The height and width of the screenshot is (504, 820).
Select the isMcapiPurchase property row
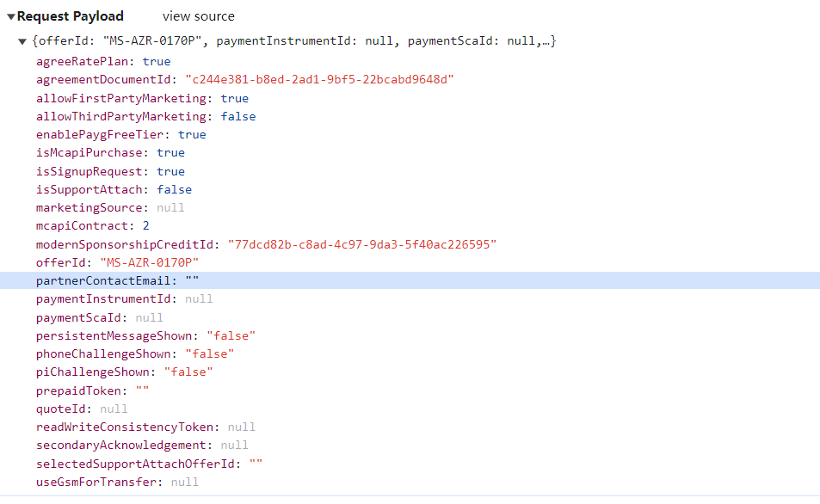click(110, 153)
